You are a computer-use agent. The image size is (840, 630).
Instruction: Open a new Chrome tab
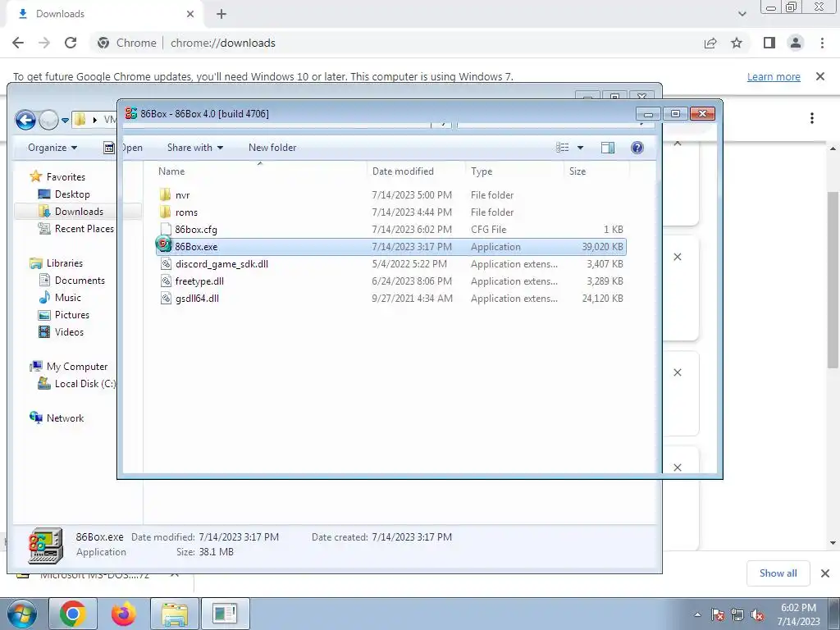coord(221,14)
